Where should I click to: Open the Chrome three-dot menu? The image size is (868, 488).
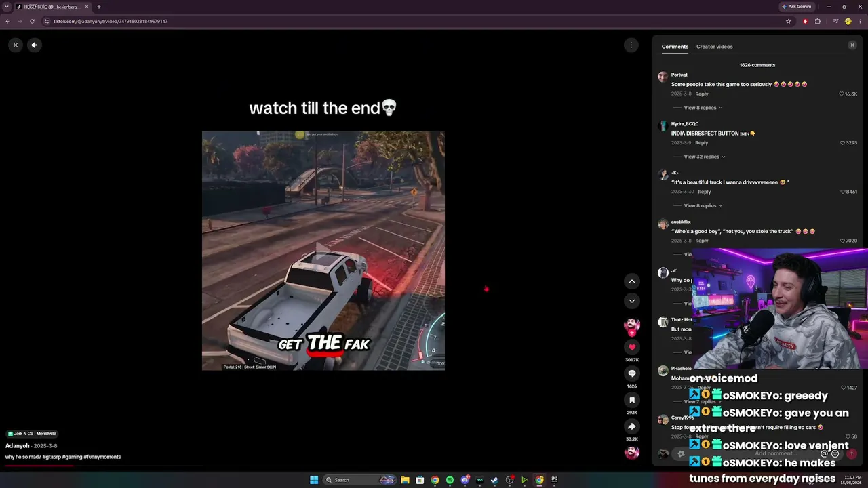(860, 21)
